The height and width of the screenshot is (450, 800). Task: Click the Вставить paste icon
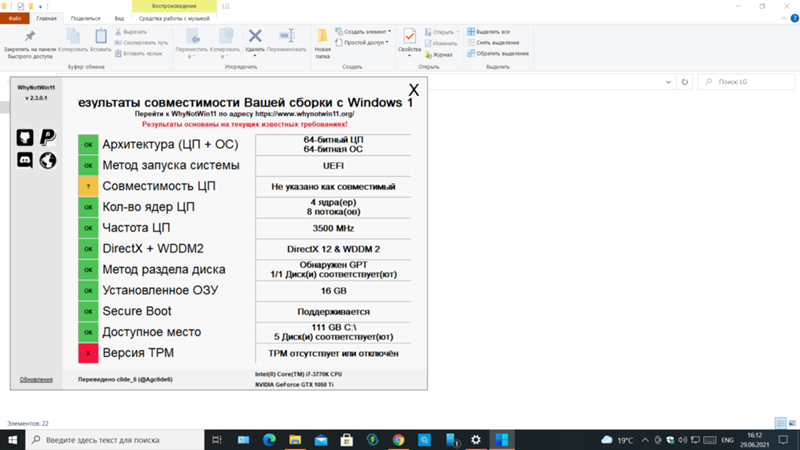101,41
